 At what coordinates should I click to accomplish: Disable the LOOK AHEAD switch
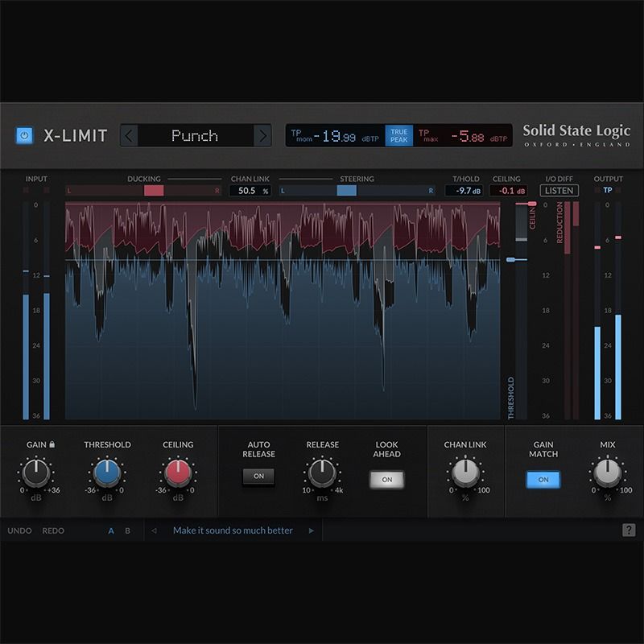tap(387, 479)
